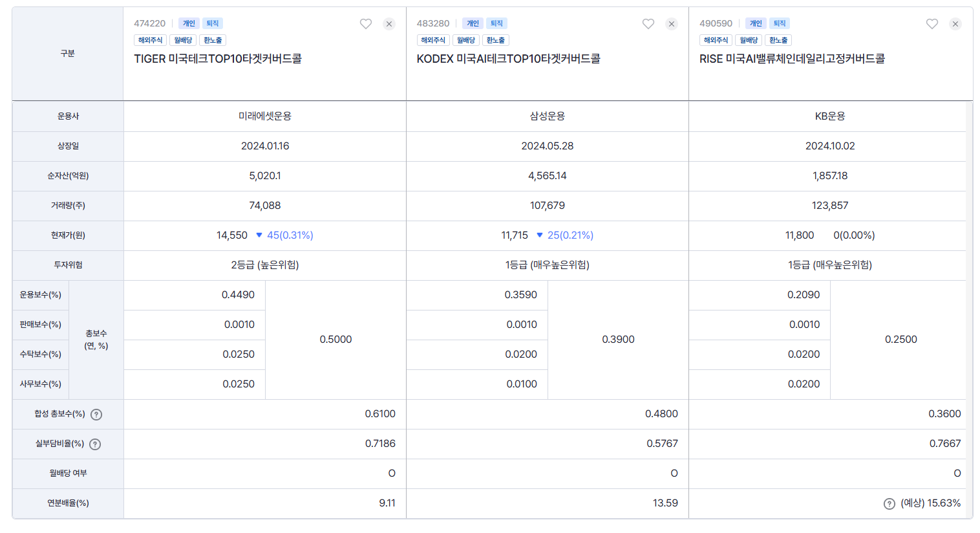Select total fee value 0.5000
The width and height of the screenshot is (980, 533).
coord(336,340)
